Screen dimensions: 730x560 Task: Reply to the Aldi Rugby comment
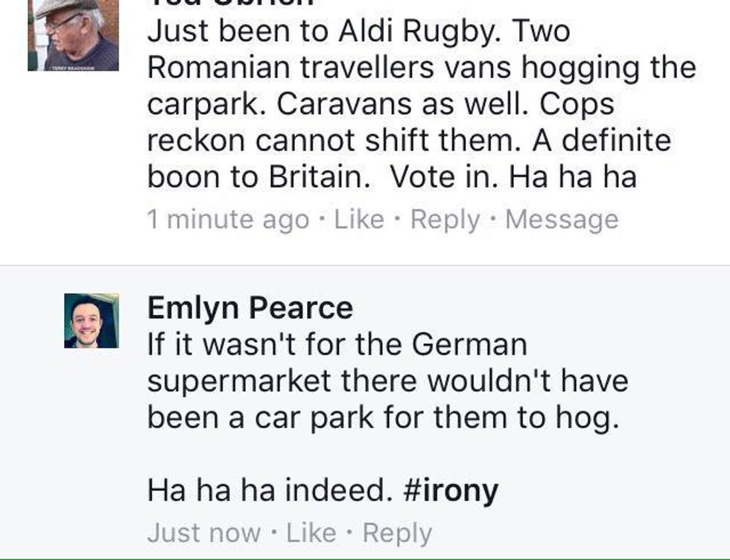point(445,220)
